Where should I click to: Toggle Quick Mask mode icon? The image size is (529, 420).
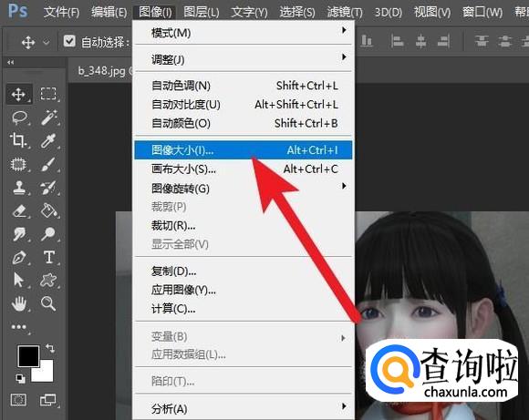point(18,400)
